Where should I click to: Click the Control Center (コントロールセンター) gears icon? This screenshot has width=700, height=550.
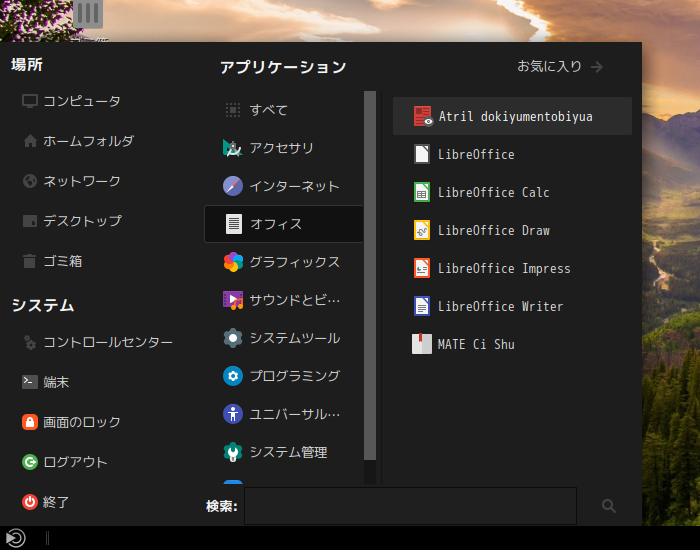coord(30,342)
